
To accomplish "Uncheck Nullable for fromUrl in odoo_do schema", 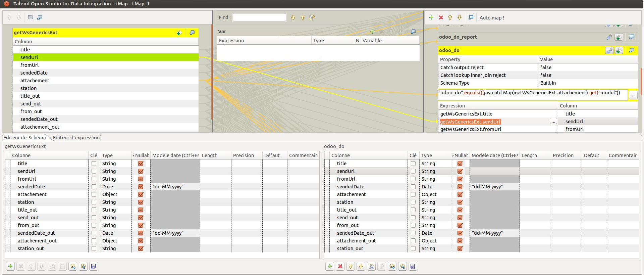I will pyautogui.click(x=460, y=179).
